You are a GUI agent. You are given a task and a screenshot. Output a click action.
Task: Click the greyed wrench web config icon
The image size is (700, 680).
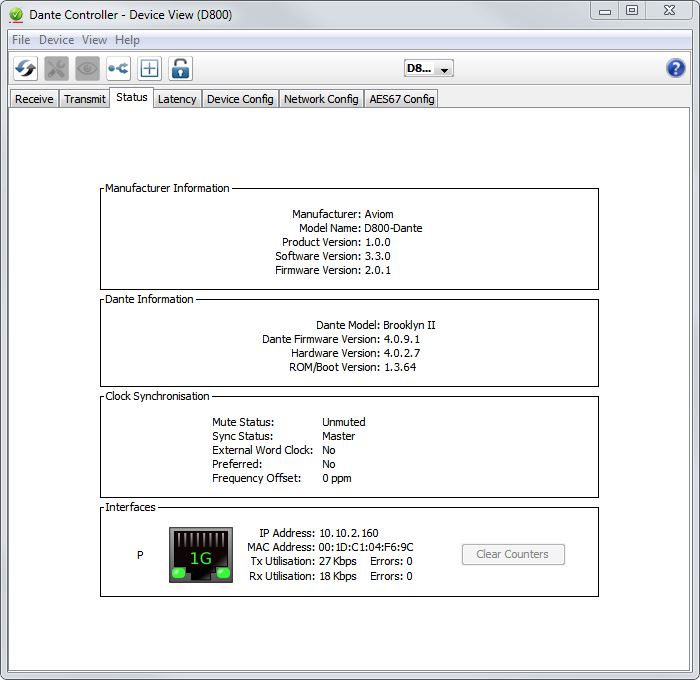pyautogui.click(x=57, y=68)
